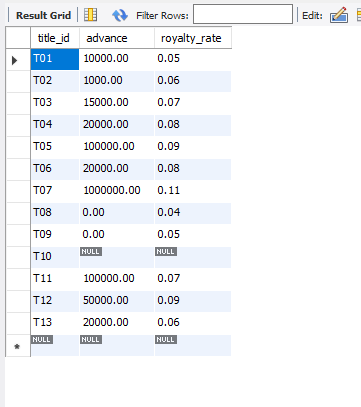Select the T11 title_id cell
The image size is (361, 407).
click(x=55, y=279)
